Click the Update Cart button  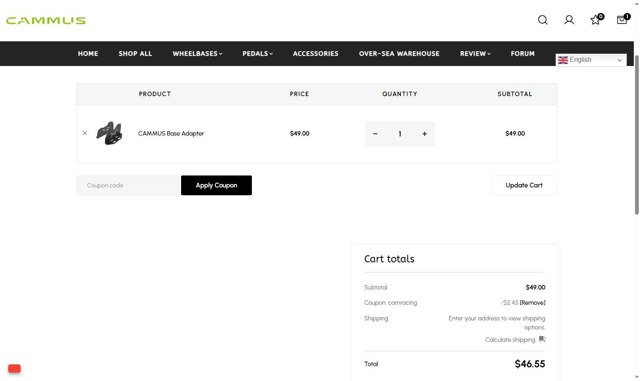(524, 185)
